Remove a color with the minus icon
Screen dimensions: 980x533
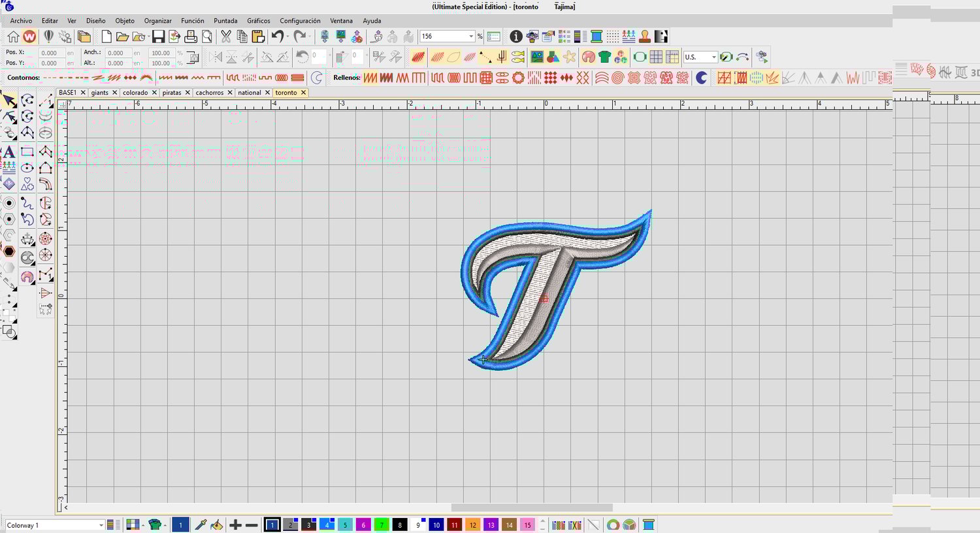pyautogui.click(x=252, y=525)
